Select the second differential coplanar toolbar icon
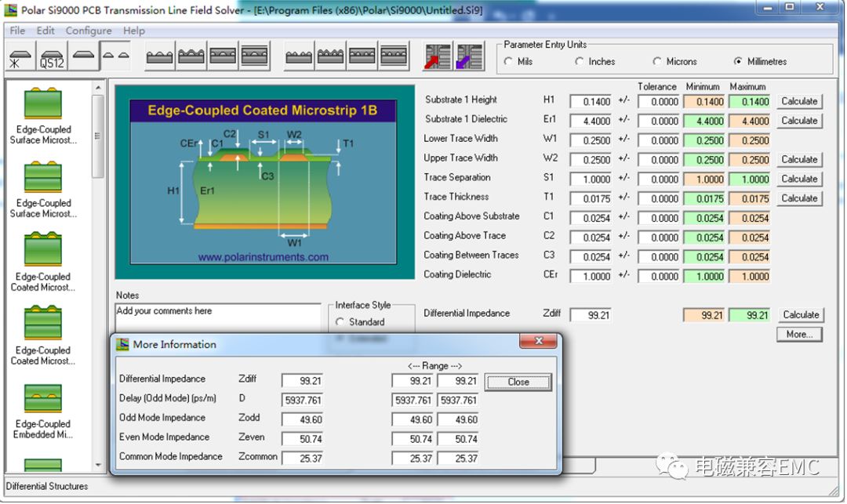847x504 pixels. (330, 56)
